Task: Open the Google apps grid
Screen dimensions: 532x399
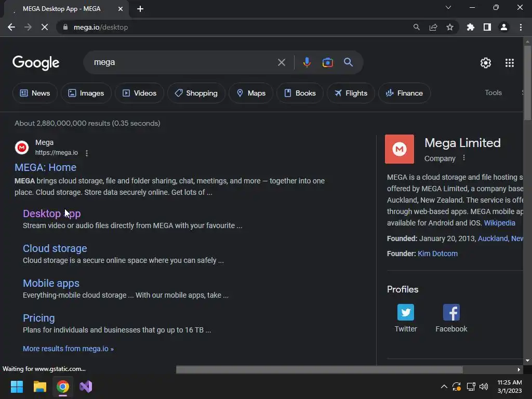Action: (510, 63)
